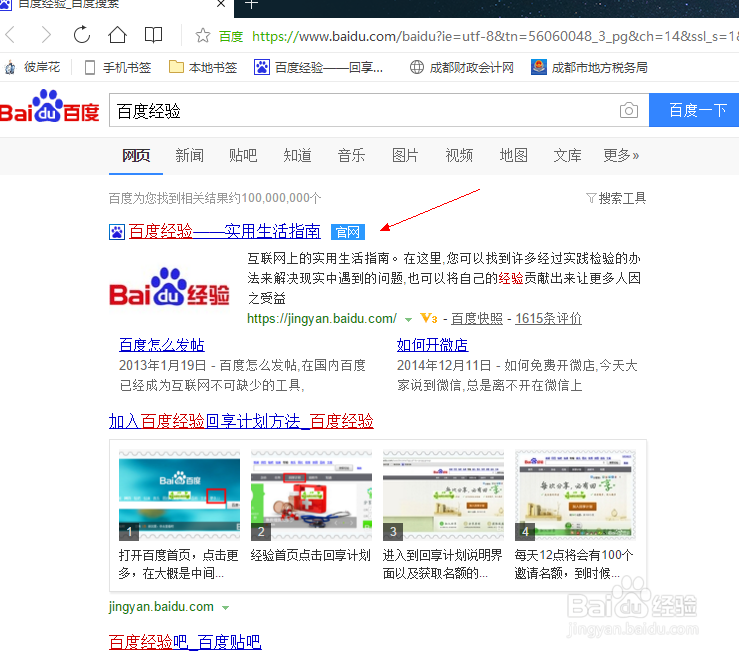Click result count text 100,000,000个
Screen dimensions: 739x655
281,198
